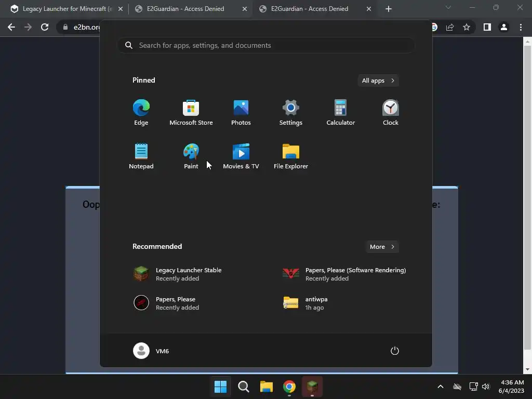Bookmark this page with the star

(467, 27)
